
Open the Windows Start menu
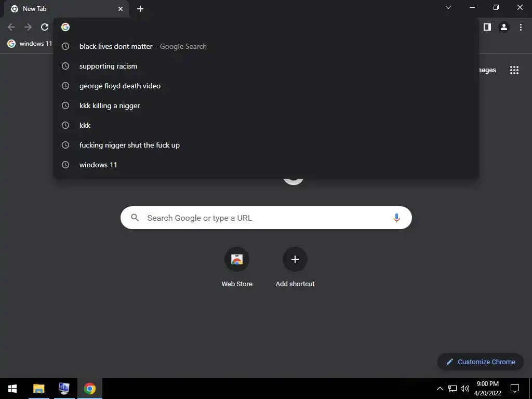tap(12, 389)
